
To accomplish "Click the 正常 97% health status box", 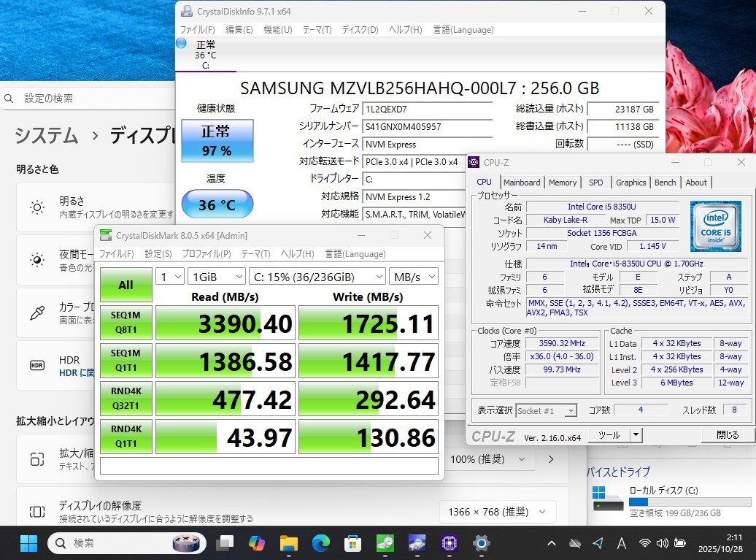I will 217,141.
